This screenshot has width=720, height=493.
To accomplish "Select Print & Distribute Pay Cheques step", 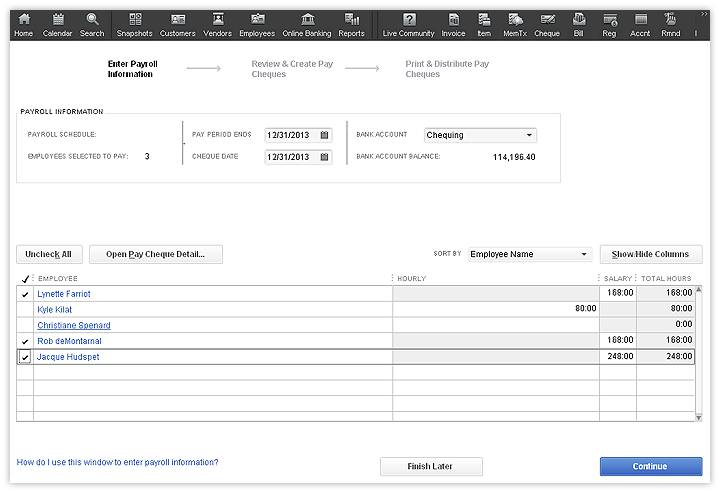I will point(447,69).
